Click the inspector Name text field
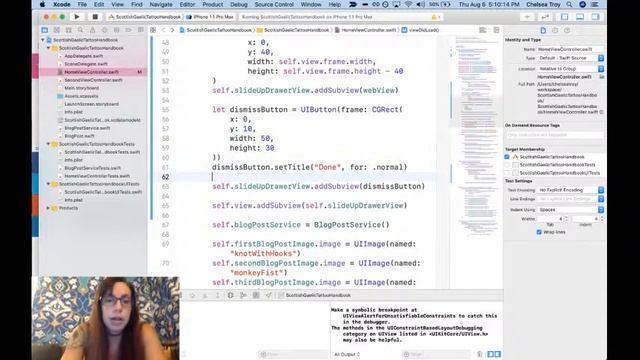The height and width of the screenshot is (360, 640). (x=570, y=49)
